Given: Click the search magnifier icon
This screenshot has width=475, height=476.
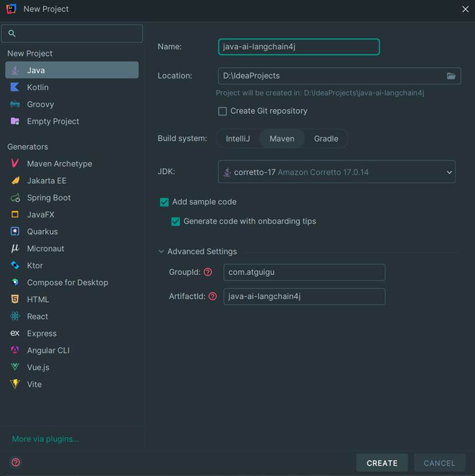Looking at the screenshot, I should click(x=12, y=33).
